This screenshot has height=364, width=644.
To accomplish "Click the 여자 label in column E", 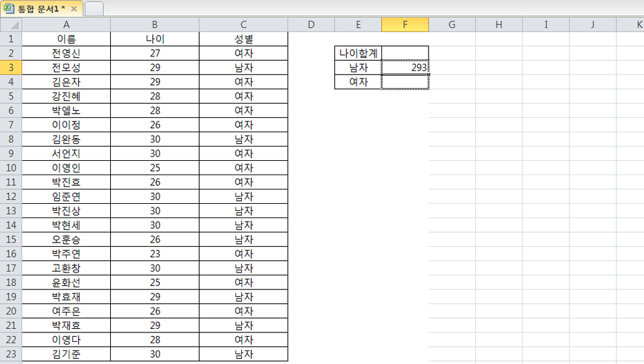I will click(x=358, y=82).
